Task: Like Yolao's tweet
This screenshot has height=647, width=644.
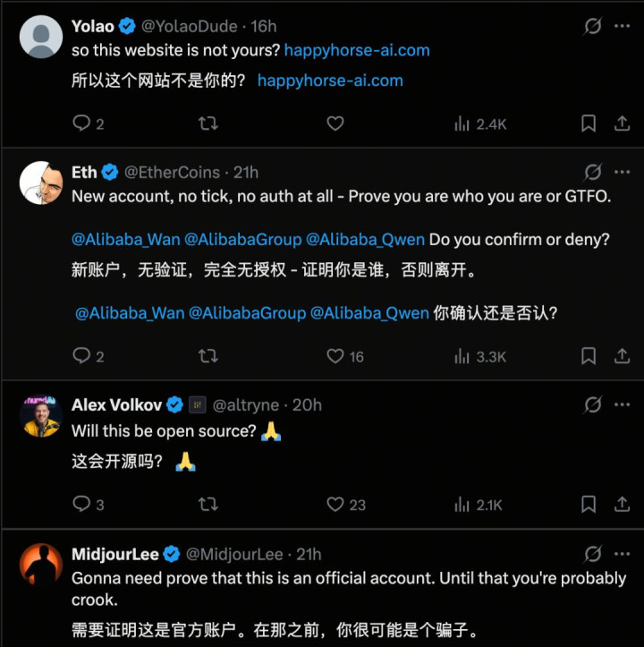Action: coord(335,123)
